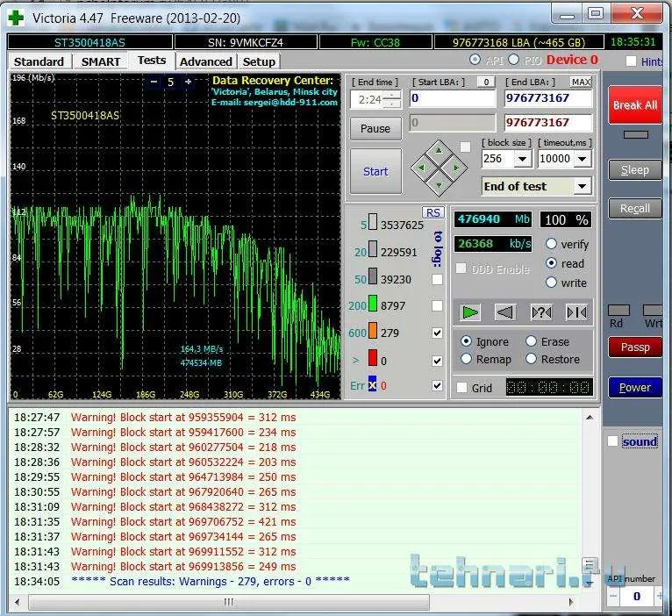Open the Advanced tab

(x=205, y=61)
